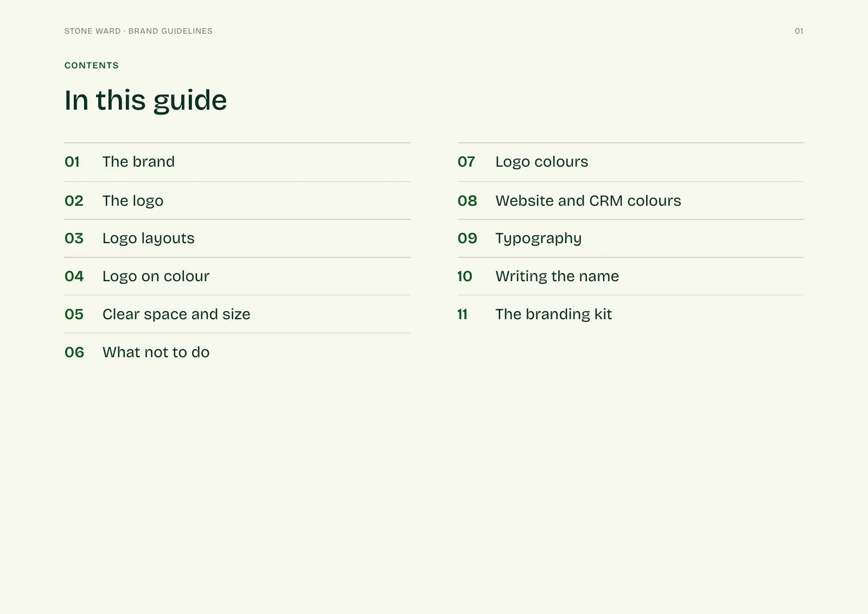Click section number 06 in contents
This screenshot has width=868, height=614.
coord(74,352)
